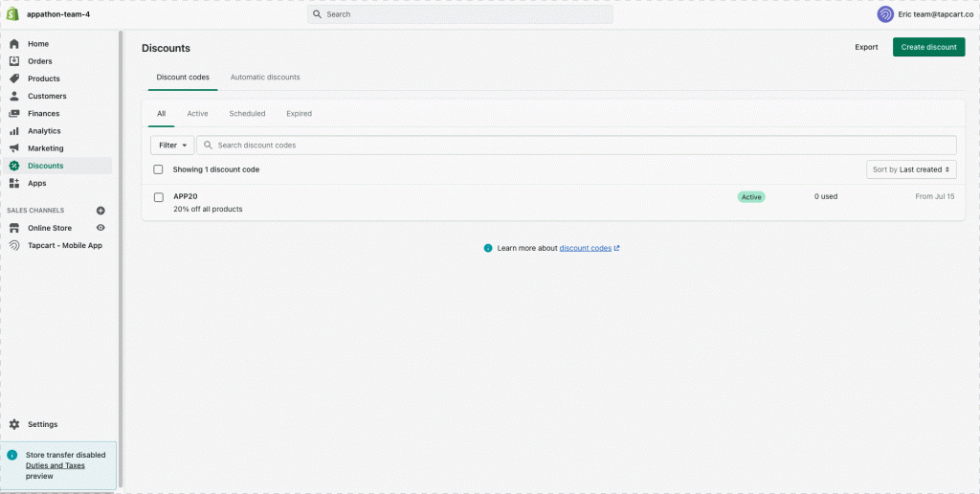Select the Expired filter tab
This screenshot has width=980, height=494.
click(x=299, y=114)
